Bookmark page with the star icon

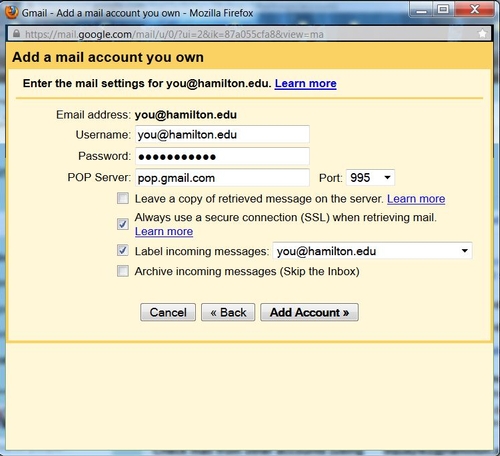482,33
